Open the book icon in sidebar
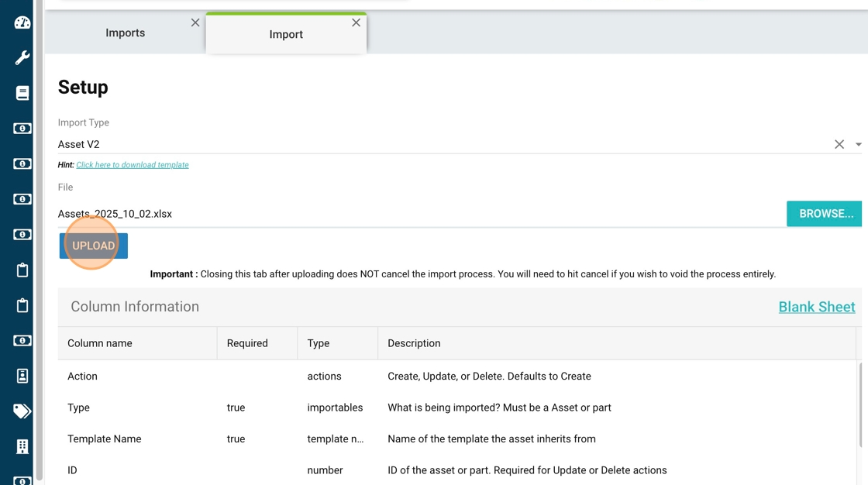 click(x=22, y=93)
